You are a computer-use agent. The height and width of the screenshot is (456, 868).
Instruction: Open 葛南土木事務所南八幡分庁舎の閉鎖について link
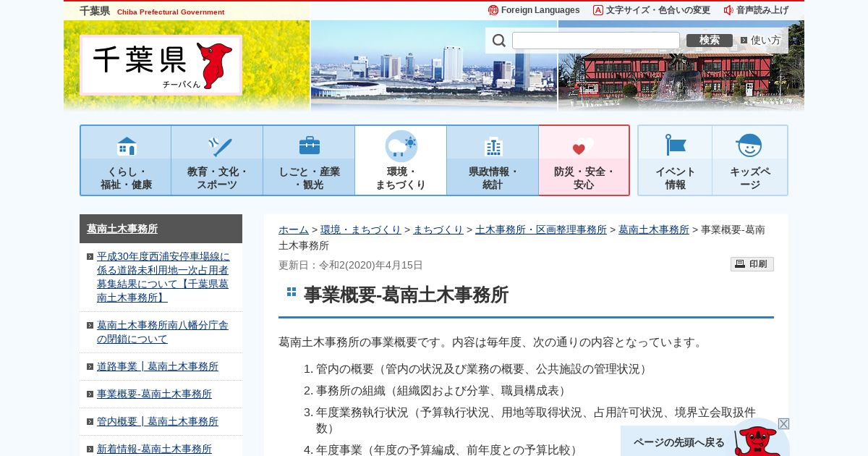tap(163, 332)
